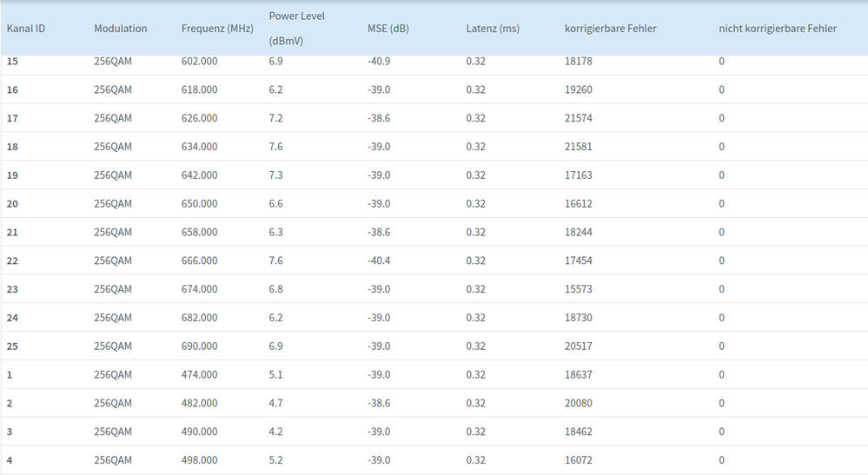The image size is (868, 475).
Task: Click the Modulation column header
Action: tap(121, 29)
